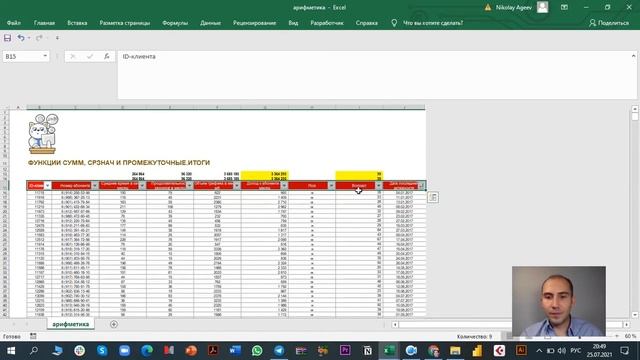The height and width of the screenshot is (360, 640).
Task: Select the cat logo picture in the sheet
Action: tap(43, 133)
